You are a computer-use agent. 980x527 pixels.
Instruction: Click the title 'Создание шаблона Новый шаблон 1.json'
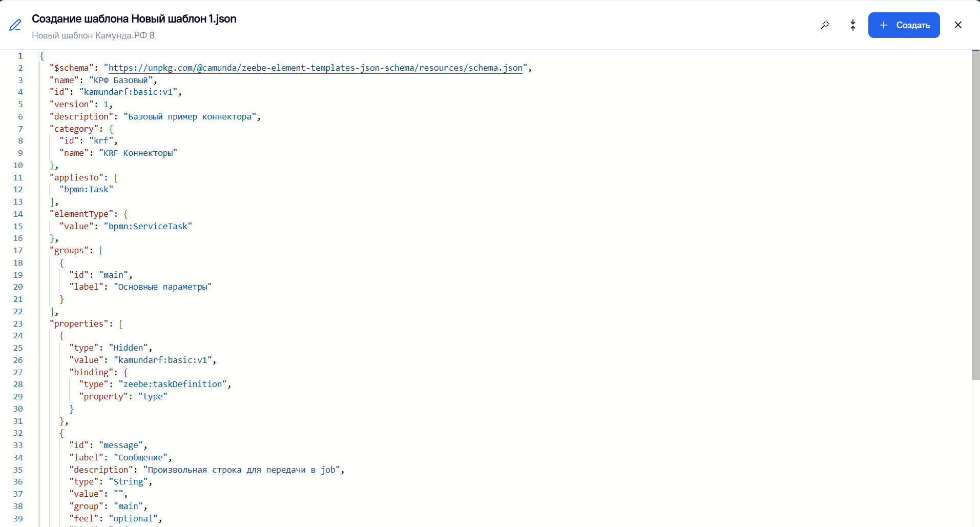tap(134, 19)
